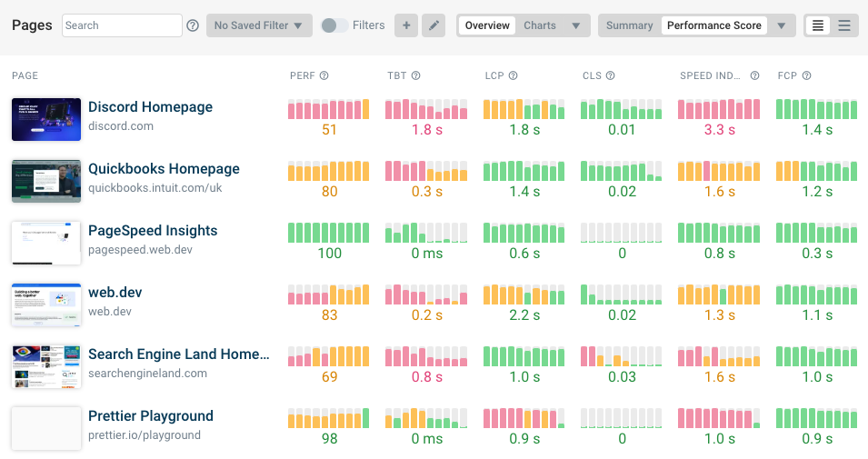Select the Performance Score tab

[714, 25]
